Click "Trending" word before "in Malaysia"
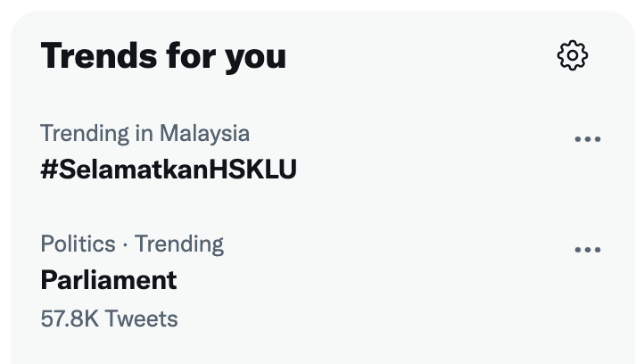Screen dimensions: 644x364 [85, 134]
